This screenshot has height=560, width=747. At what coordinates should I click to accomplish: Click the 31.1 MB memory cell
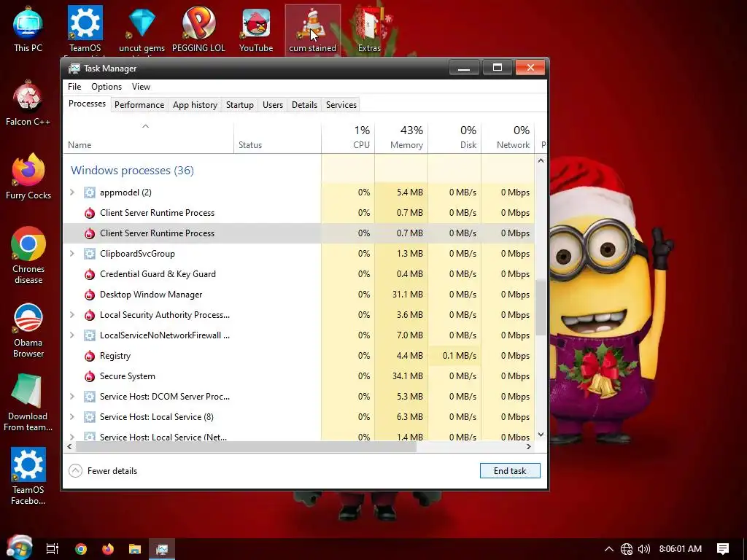click(x=401, y=295)
